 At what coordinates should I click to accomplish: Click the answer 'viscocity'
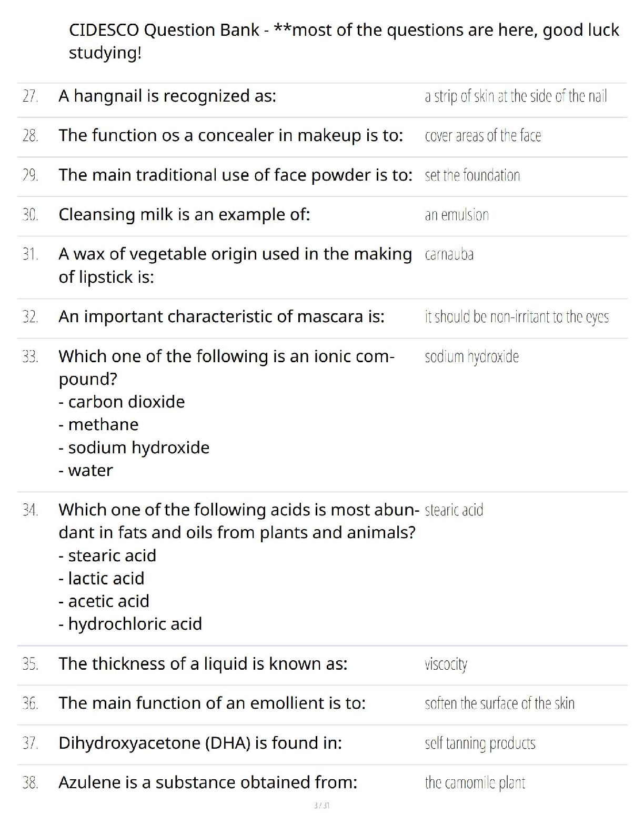[446, 664]
